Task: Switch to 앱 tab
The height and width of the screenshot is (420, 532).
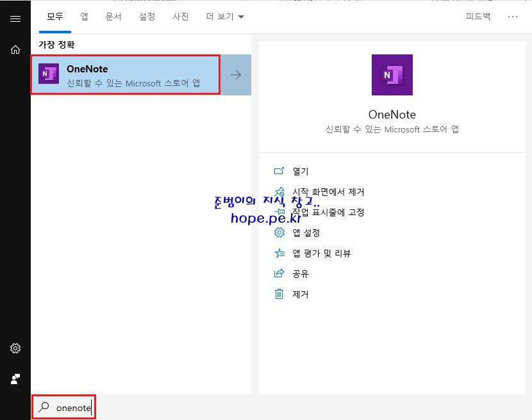Action: 84,17
